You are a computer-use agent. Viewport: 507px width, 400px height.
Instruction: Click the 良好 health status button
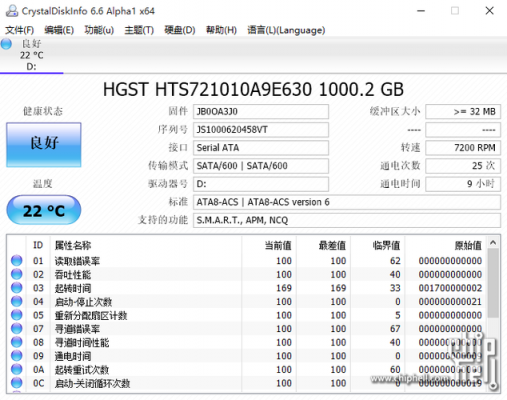[44, 145]
